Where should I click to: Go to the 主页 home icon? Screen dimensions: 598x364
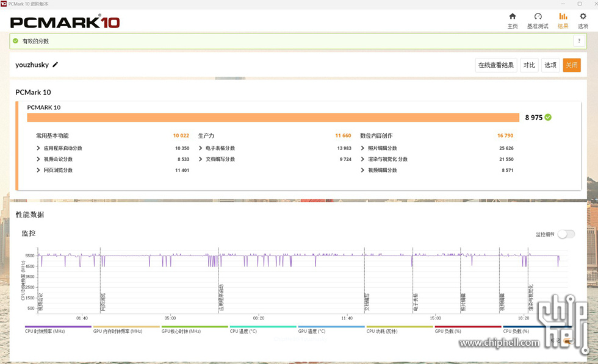[x=513, y=16]
